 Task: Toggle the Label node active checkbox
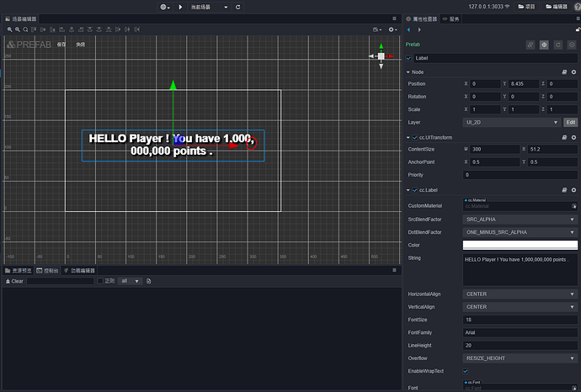(408, 58)
